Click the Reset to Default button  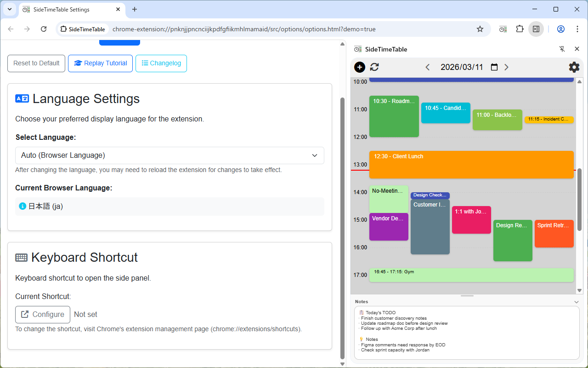(x=36, y=63)
